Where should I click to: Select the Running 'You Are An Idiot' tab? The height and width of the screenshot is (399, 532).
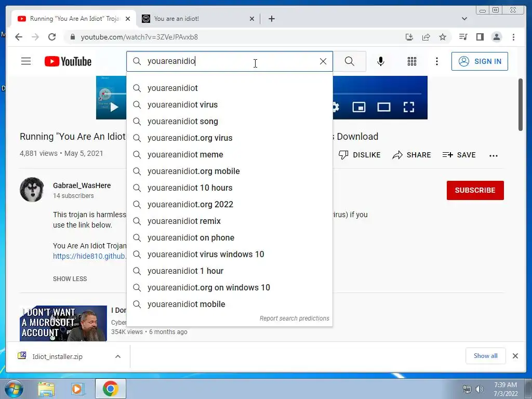pyautogui.click(x=74, y=19)
